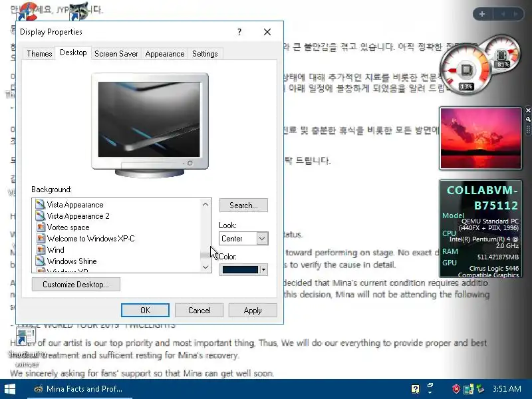Image resolution: width=532 pixels, height=399 pixels.
Task: Select the Vista Appearance background icon
Action: click(40, 205)
